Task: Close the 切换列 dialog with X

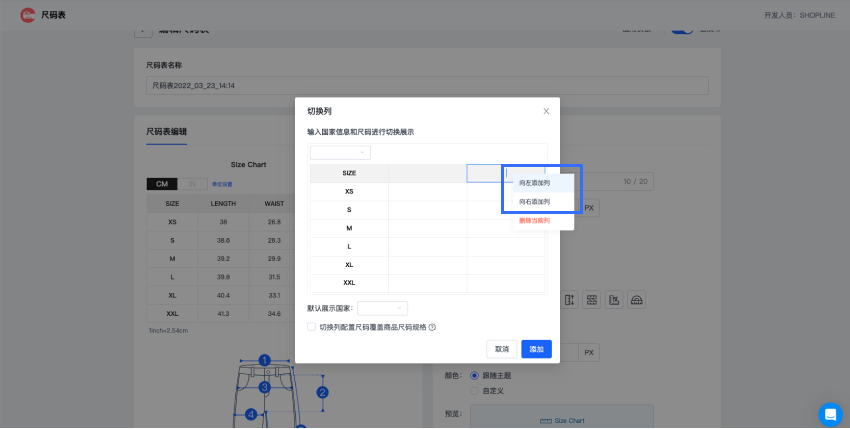Action: (546, 111)
